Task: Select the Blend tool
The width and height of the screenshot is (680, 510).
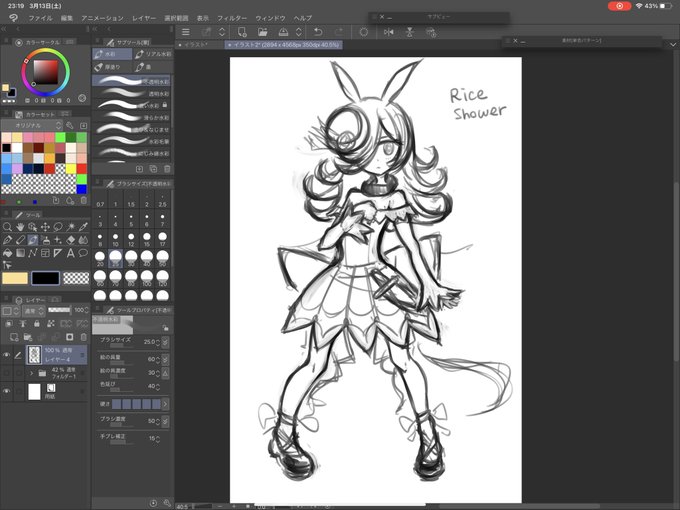Action: pos(83,240)
